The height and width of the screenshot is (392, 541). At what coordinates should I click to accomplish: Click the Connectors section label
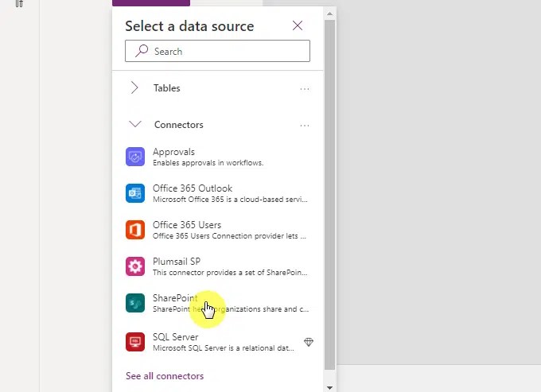pos(179,125)
